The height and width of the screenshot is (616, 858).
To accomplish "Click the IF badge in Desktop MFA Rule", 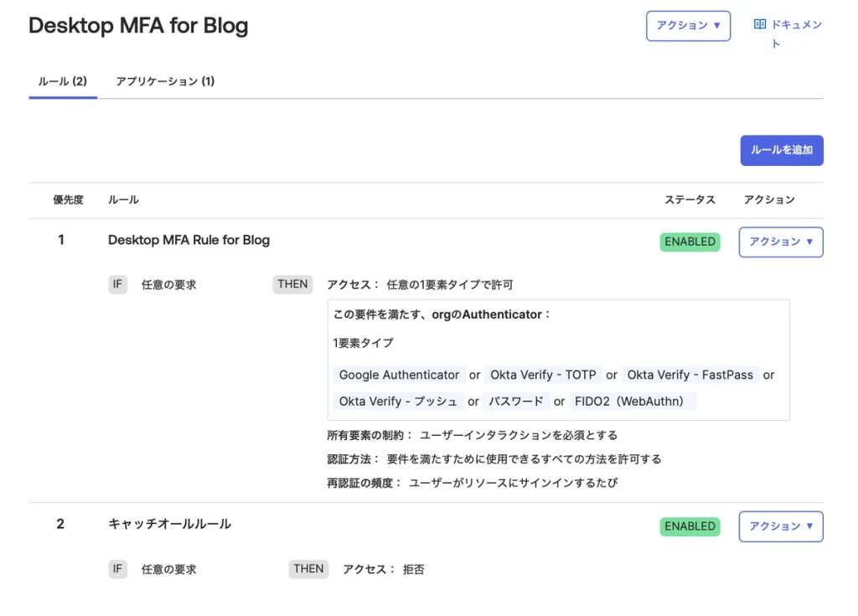I will [117, 285].
